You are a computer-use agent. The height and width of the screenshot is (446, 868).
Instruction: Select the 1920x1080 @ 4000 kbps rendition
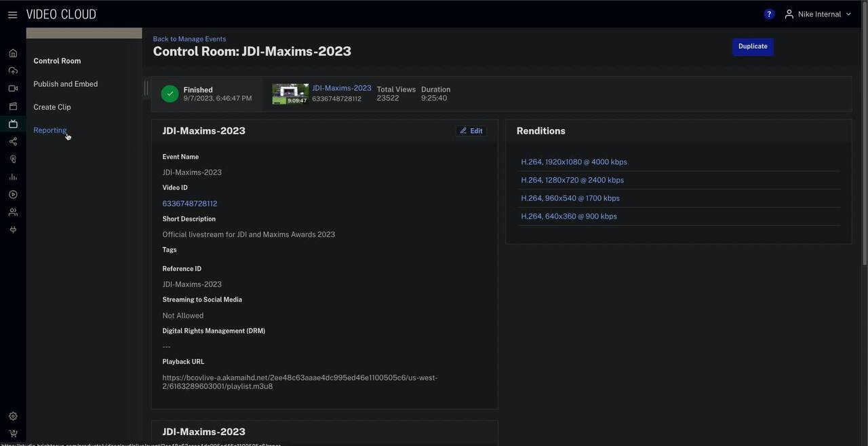574,162
